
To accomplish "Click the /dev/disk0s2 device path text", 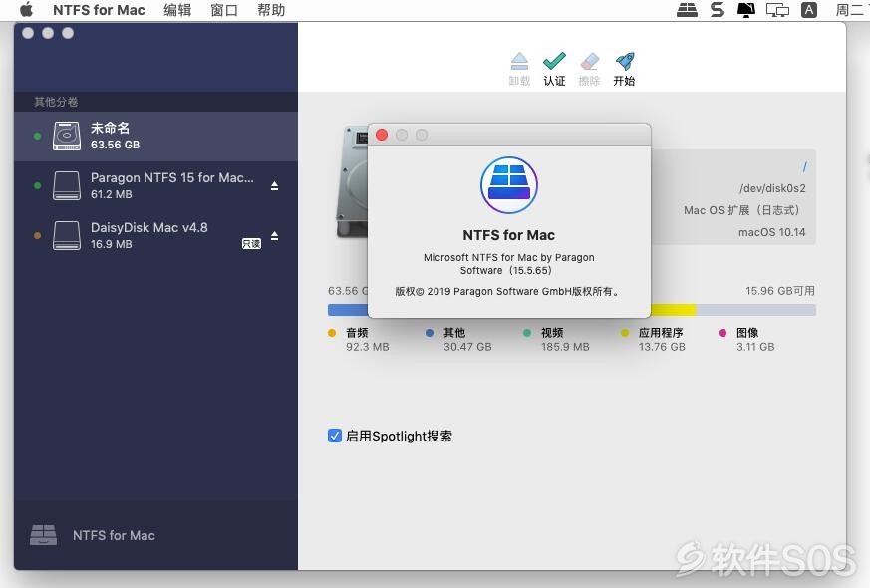I will coord(772,188).
